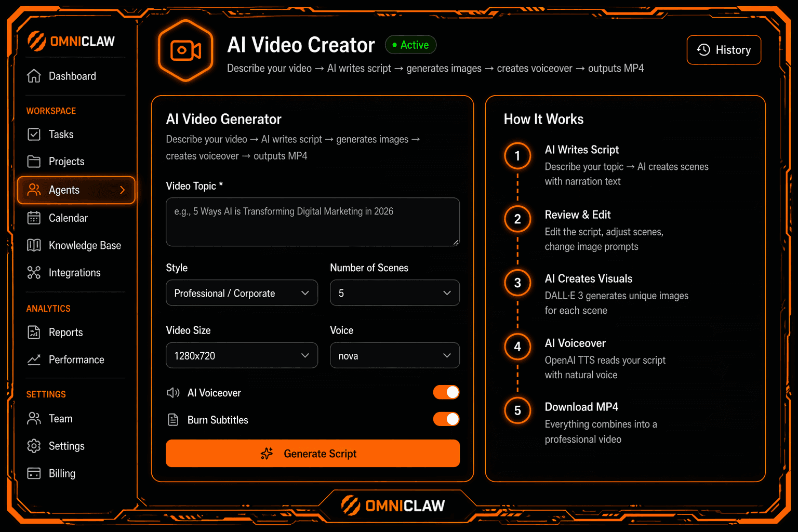Open Team settings
Screen dimensions: 798x532
coord(76,419)
